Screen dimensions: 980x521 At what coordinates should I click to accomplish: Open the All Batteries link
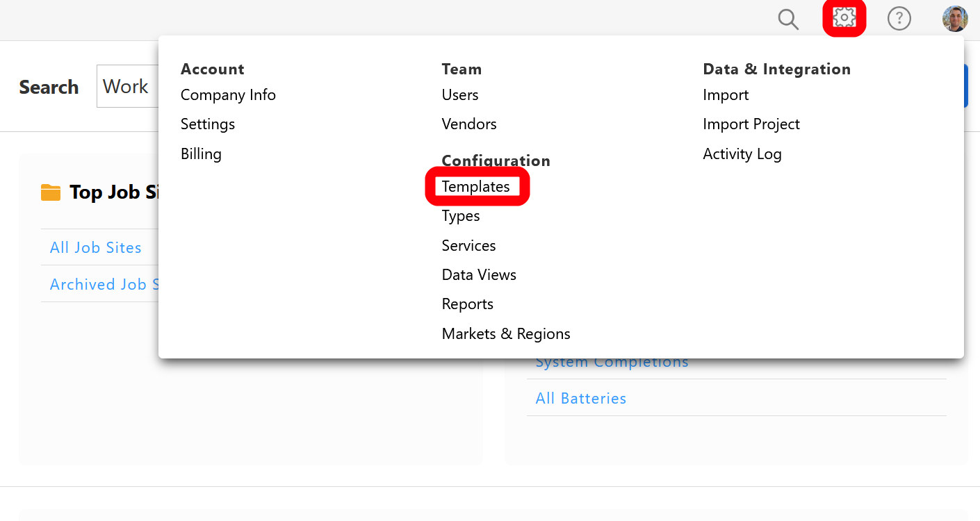pyautogui.click(x=581, y=399)
